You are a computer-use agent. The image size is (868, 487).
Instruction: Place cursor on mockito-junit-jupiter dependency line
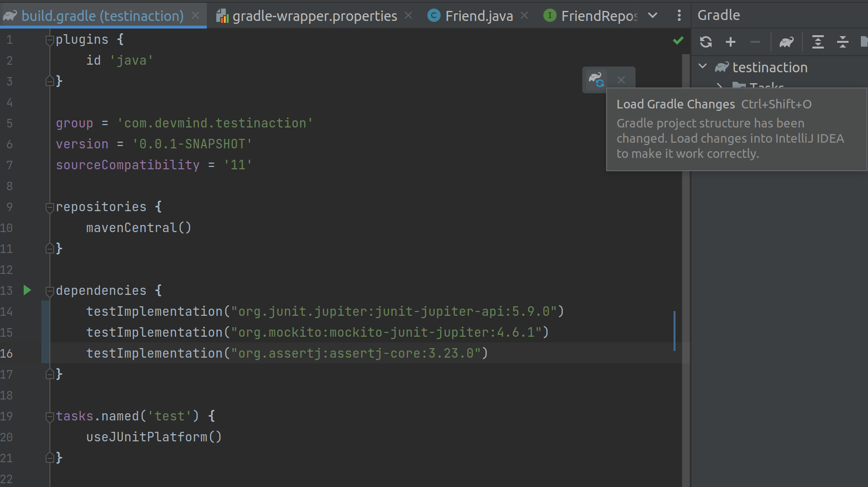pyautogui.click(x=318, y=332)
